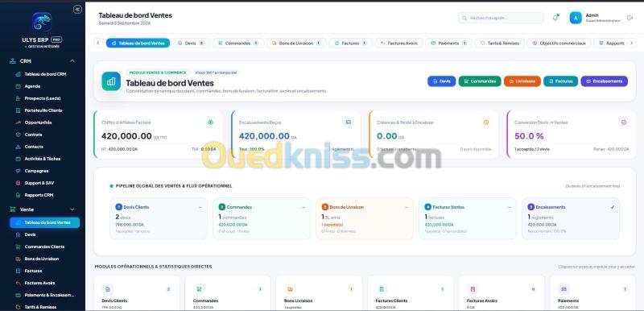Image resolution: width=644 pixels, height=311 pixels.
Task: Click the CRM section icon in sidebar
Action: [13, 60]
